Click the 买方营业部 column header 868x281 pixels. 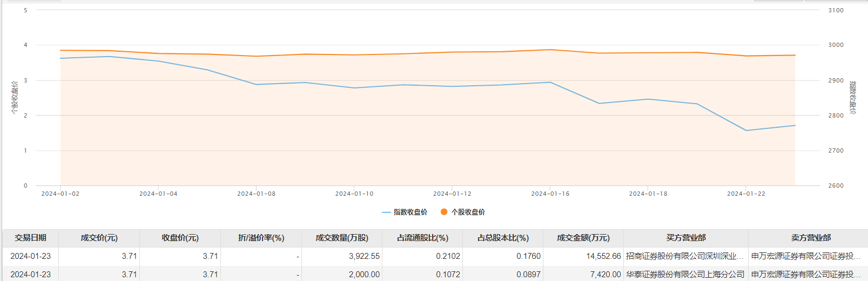pyautogui.click(x=686, y=238)
